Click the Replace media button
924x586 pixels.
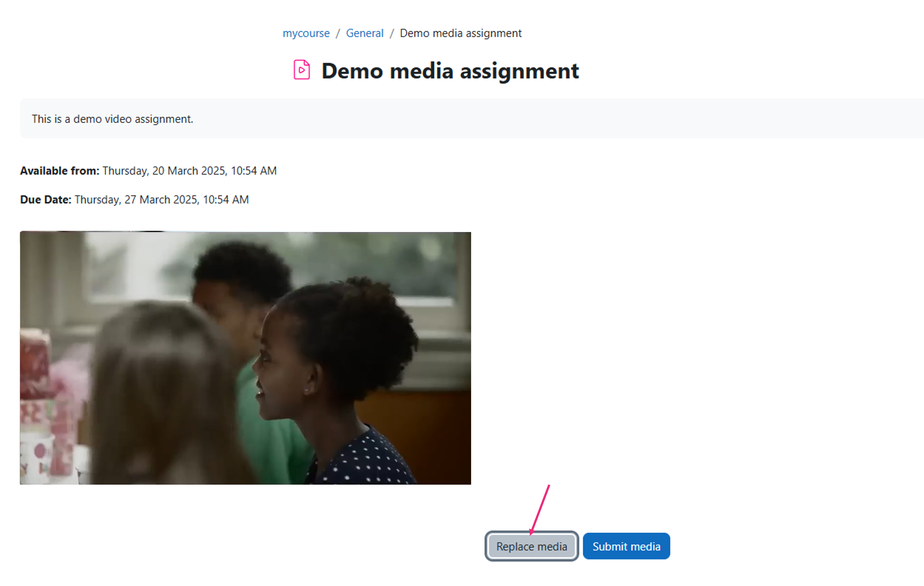coord(531,546)
